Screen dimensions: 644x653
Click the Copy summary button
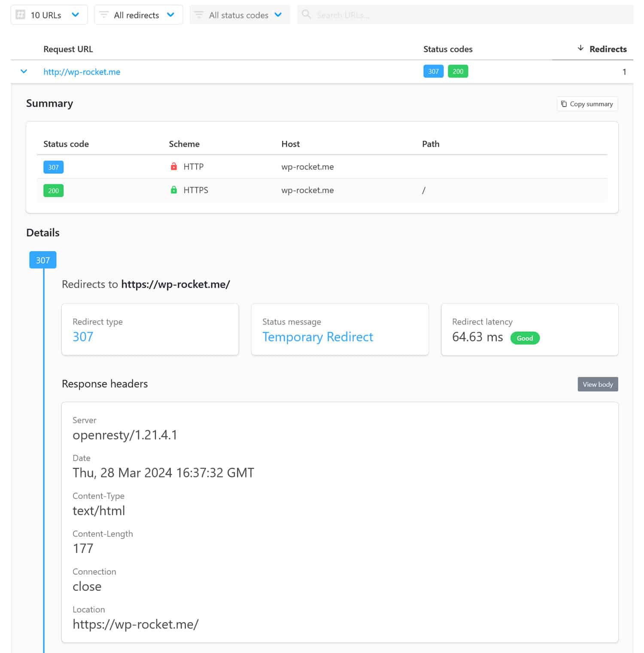587,104
